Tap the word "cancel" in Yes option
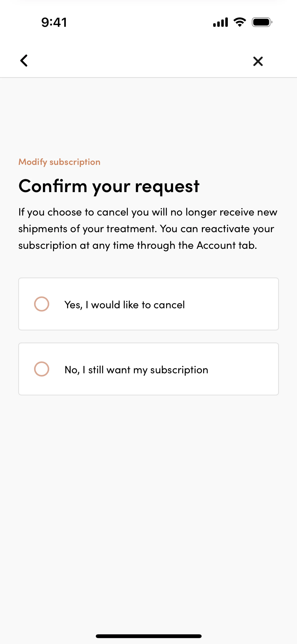 169,305
